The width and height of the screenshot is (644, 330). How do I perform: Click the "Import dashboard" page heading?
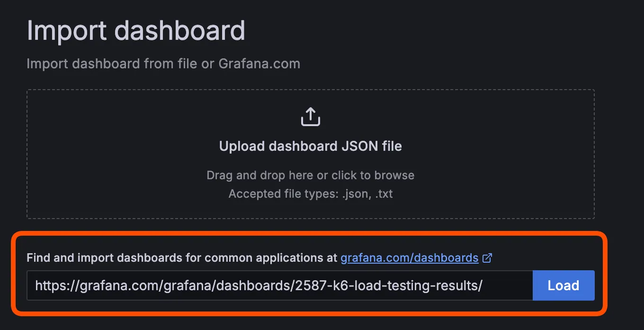tap(136, 31)
